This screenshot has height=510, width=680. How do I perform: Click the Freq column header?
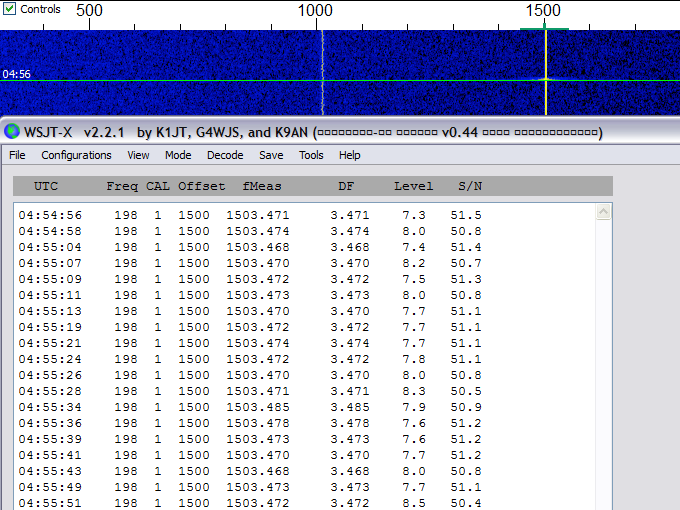122,186
